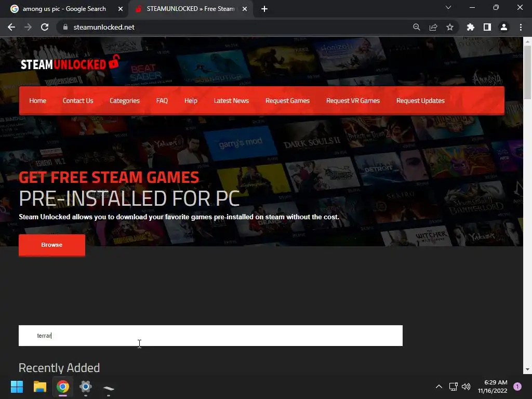The width and height of the screenshot is (532, 399).
Task: Click the SteamUnlocked logo
Action: pos(70,63)
